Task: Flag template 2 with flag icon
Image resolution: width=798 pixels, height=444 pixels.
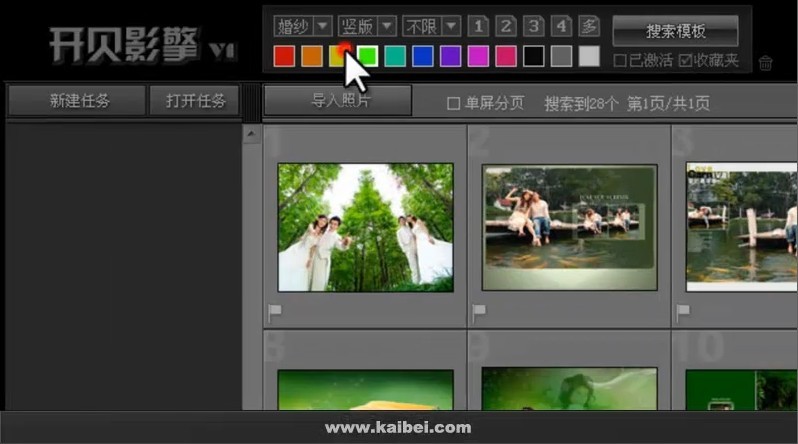Action: [x=479, y=313]
